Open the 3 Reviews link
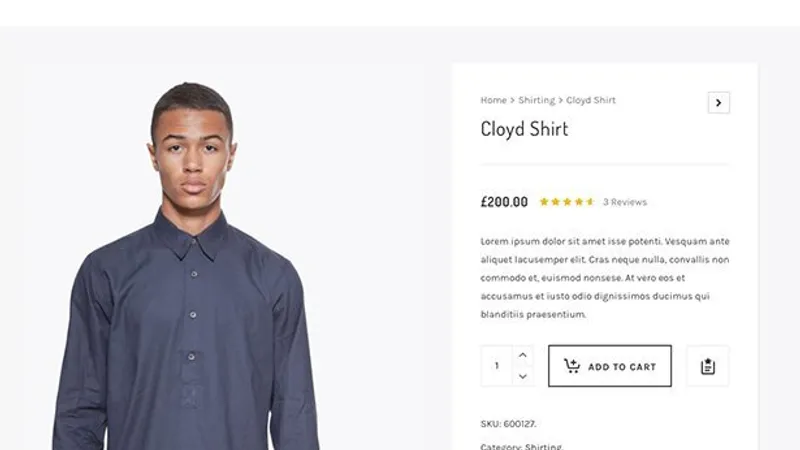 pyautogui.click(x=624, y=202)
